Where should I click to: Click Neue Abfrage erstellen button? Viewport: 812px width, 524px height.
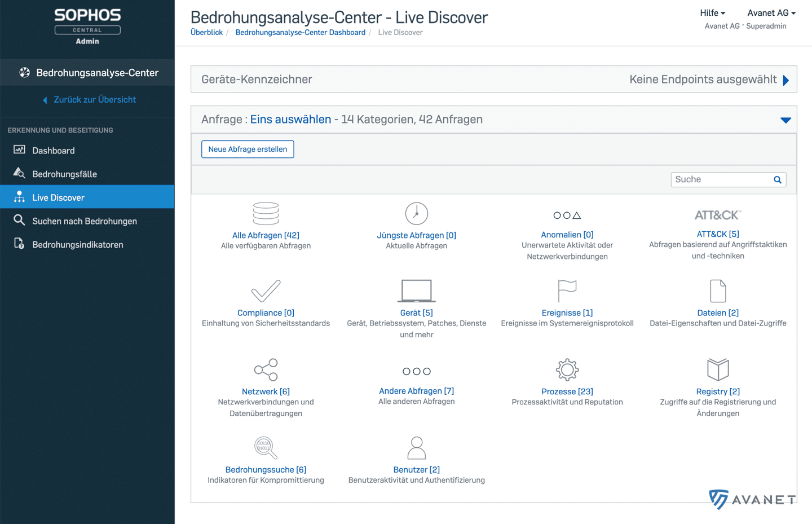click(x=248, y=149)
